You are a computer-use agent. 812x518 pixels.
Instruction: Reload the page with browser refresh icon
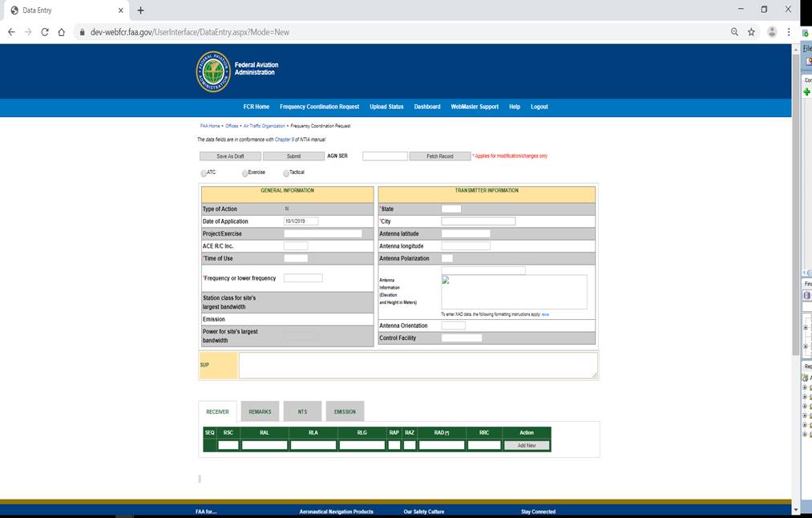[45, 32]
